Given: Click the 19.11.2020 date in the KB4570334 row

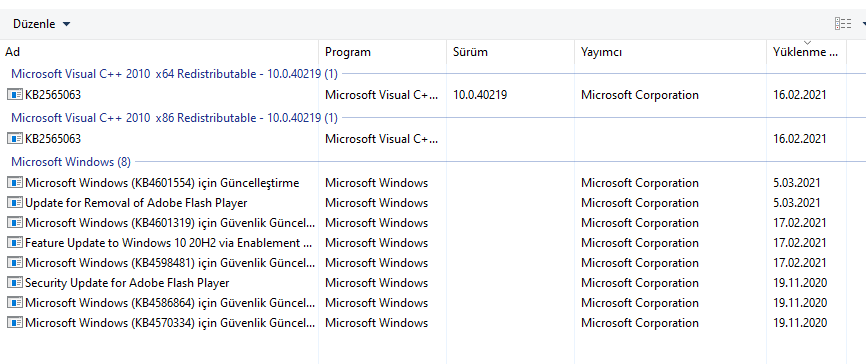Looking at the screenshot, I should tap(800, 323).
